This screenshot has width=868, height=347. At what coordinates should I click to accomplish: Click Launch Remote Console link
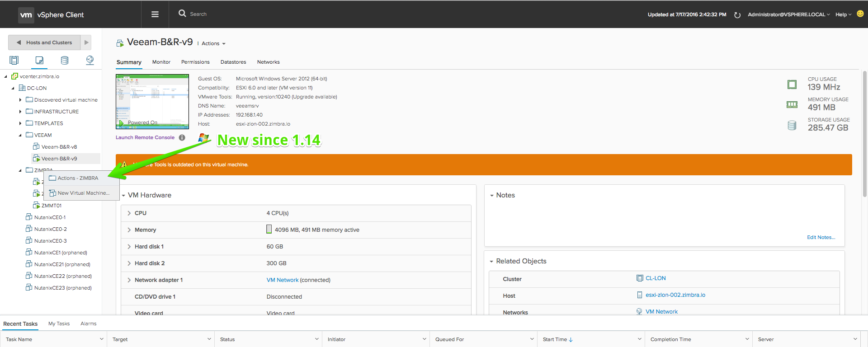[x=145, y=137]
